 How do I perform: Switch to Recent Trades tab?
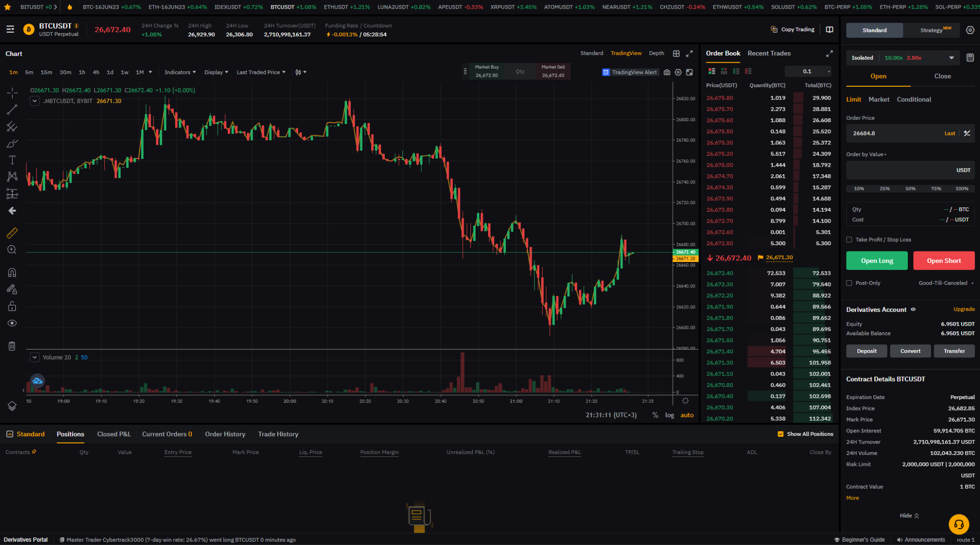769,53
